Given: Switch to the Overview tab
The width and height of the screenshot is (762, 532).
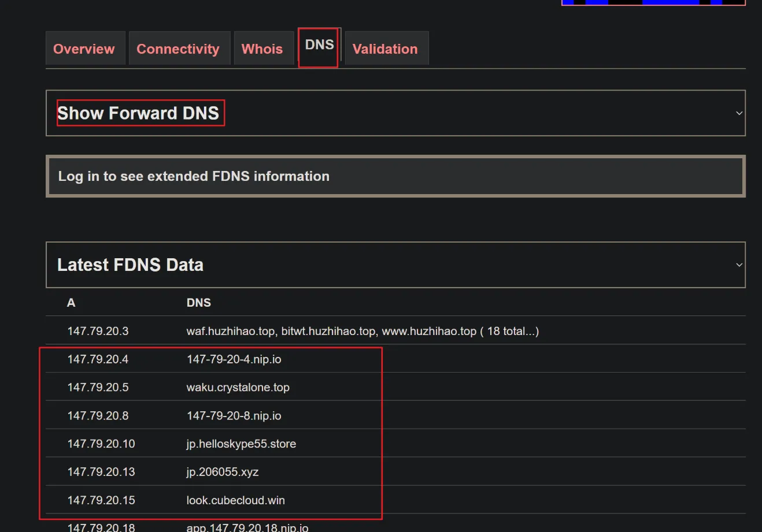Looking at the screenshot, I should [84, 49].
